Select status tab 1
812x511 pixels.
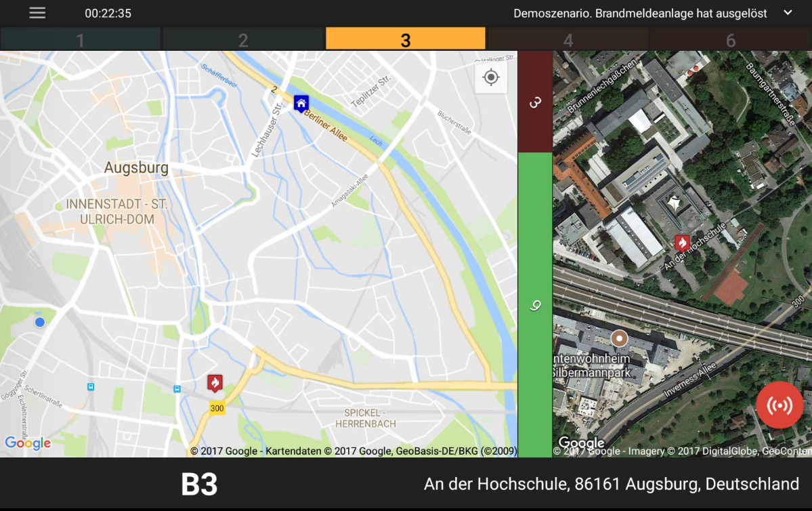coord(80,39)
